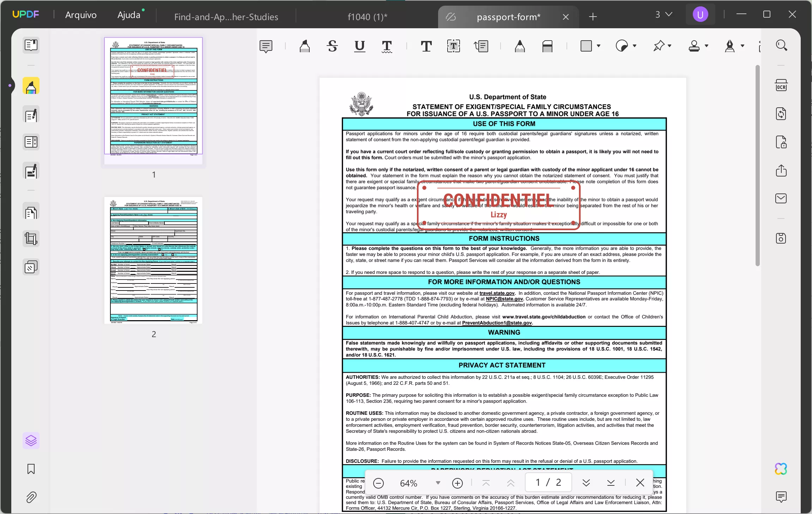Select the Pencil drawing tool
The height and width of the screenshot is (514, 812).
pos(520,46)
